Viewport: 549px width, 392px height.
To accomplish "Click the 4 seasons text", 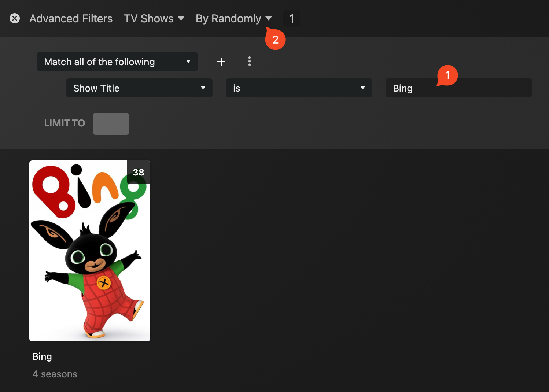I will 55,374.
